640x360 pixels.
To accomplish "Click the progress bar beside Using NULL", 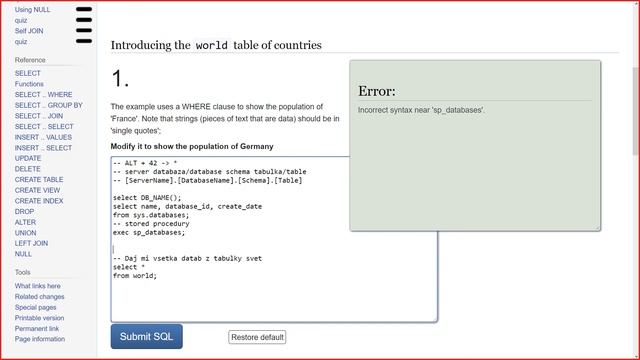I will click(x=84, y=9).
